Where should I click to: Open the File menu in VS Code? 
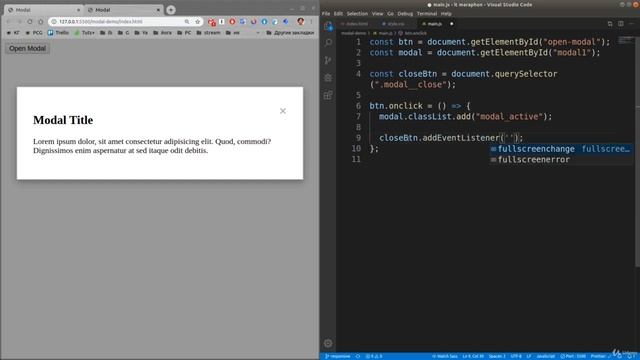[x=326, y=13]
